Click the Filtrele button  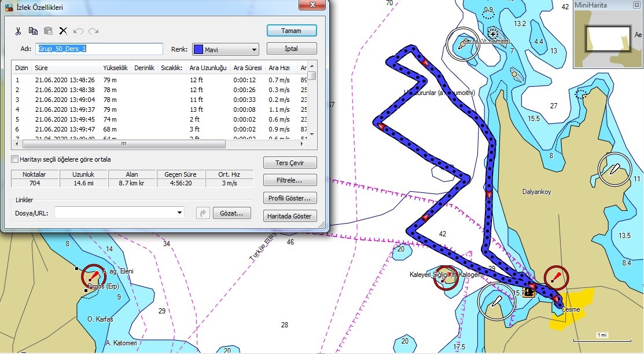point(290,180)
